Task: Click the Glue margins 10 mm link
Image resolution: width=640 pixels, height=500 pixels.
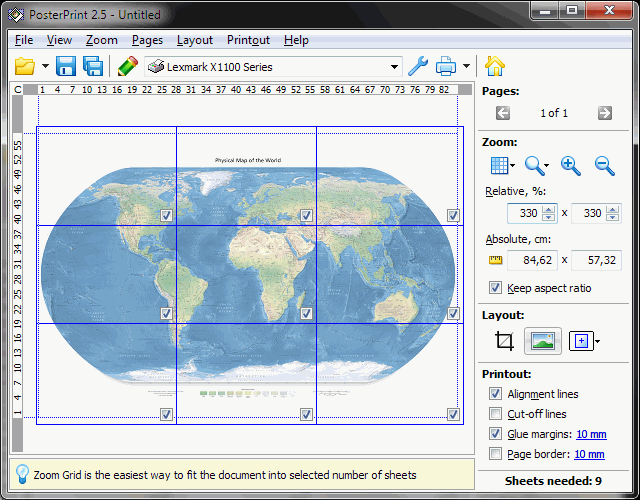Action: tap(590, 434)
